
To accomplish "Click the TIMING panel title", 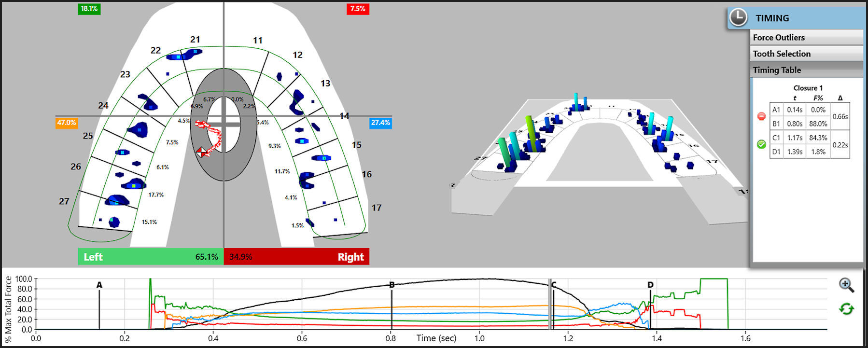I will tap(772, 18).
